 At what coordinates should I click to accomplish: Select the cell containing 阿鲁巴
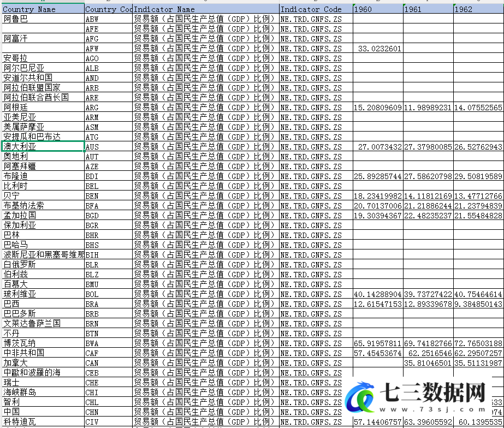pos(43,19)
